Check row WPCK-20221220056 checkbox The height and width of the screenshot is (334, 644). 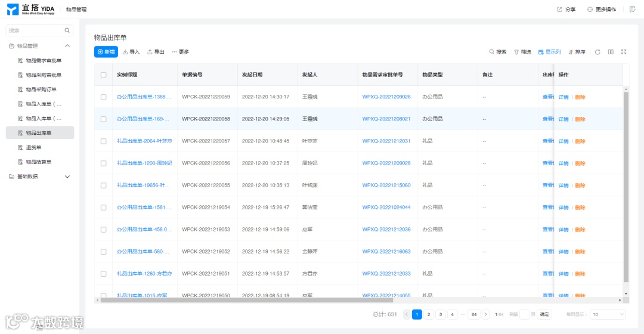[104, 163]
